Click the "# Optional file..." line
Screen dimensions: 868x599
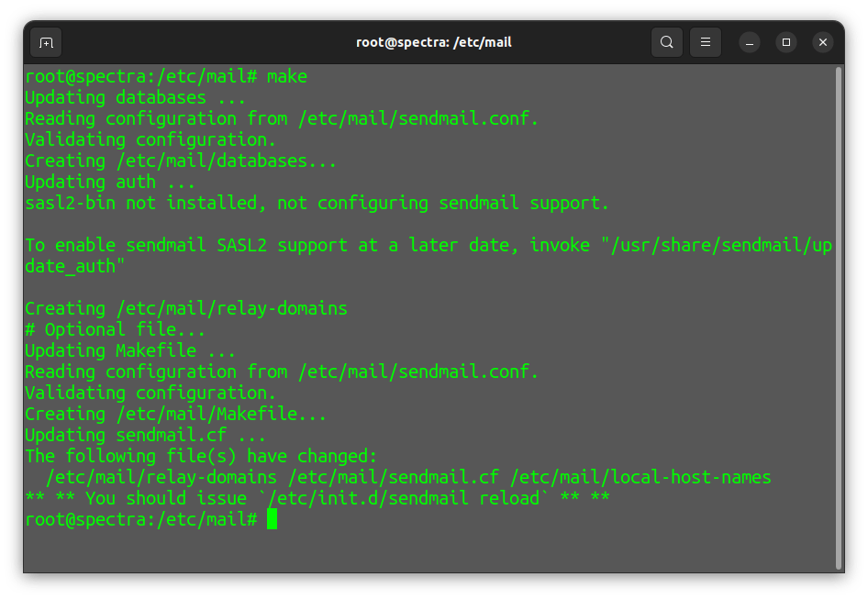pyautogui.click(x=116, y=329)
